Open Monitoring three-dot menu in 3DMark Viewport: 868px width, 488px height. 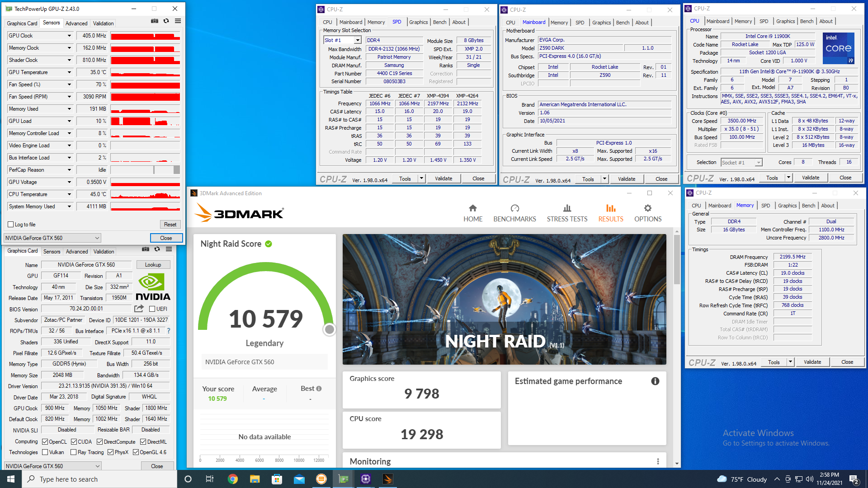pyautogui.click(x=658, y=461)
